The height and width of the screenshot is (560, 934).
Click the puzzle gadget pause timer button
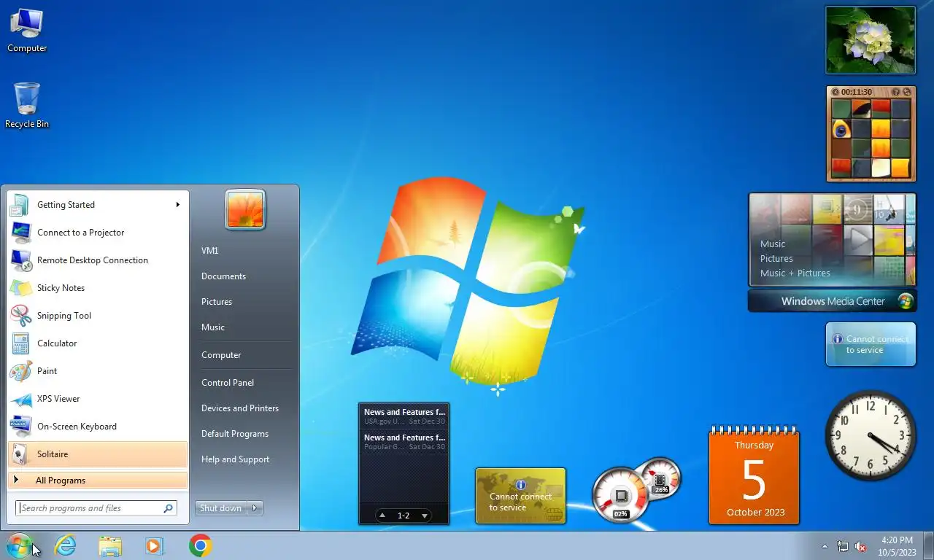(835, 93)
